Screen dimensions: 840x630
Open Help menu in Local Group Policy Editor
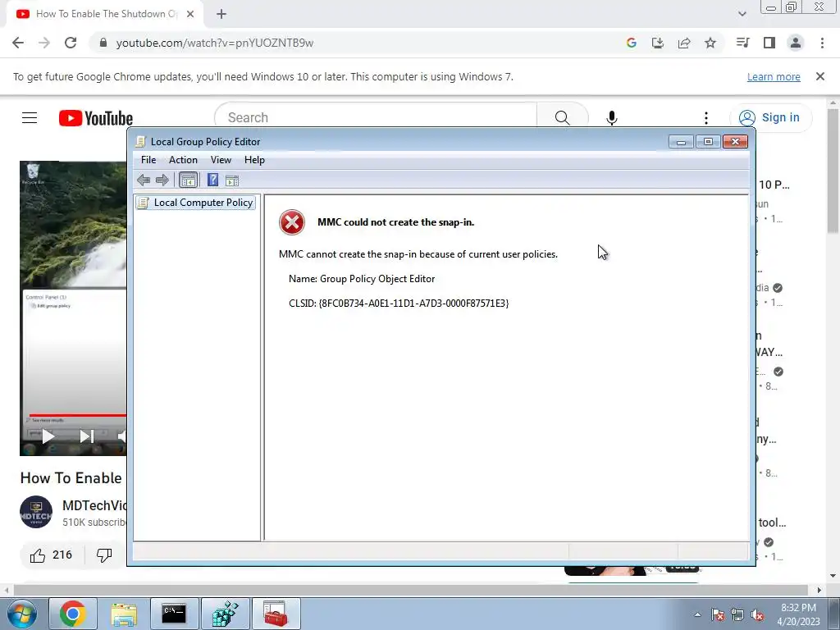[254, 160]
